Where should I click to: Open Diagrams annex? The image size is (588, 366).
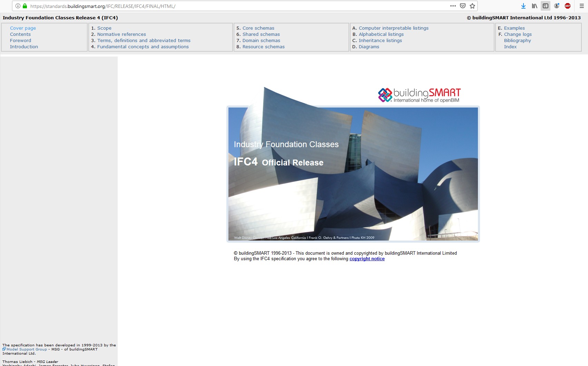tap(369, 47)
